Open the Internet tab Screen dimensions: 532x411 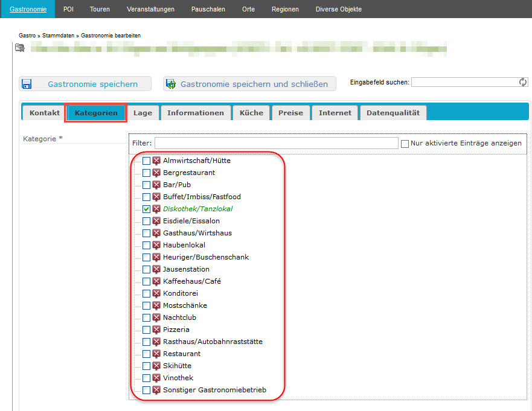coord(335,113)
